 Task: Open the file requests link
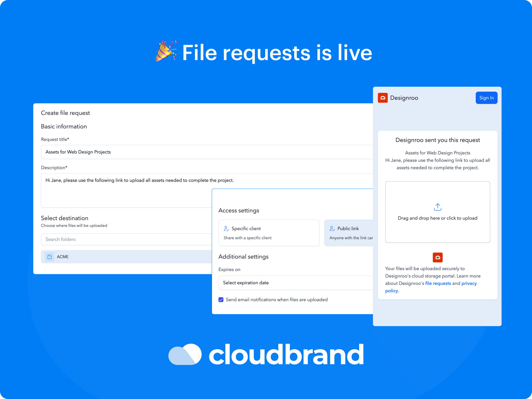[438, 283]
